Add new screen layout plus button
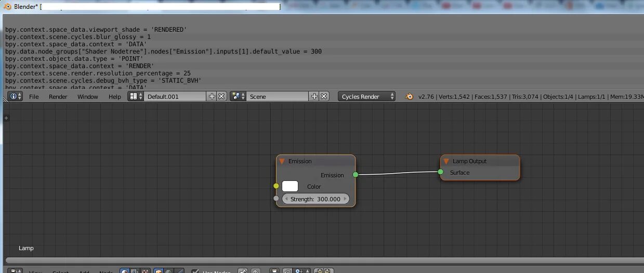Screen dimensions: 644x273 tap(212, 96)
